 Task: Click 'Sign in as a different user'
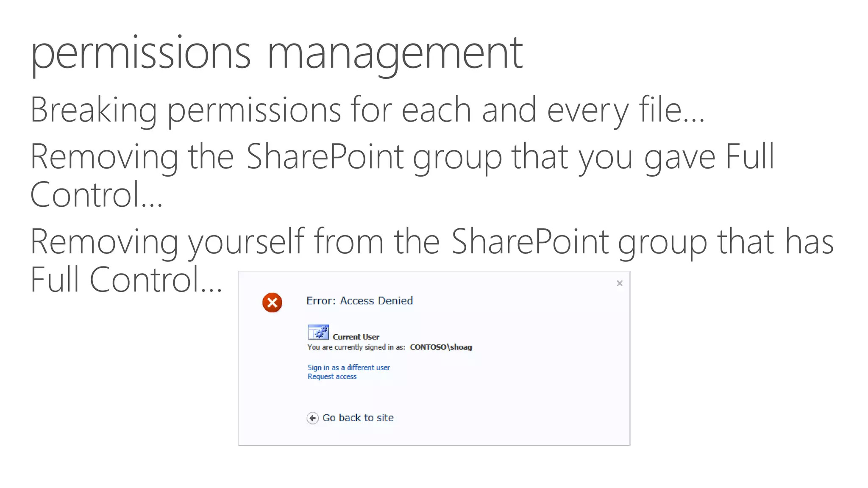(348, 368)
